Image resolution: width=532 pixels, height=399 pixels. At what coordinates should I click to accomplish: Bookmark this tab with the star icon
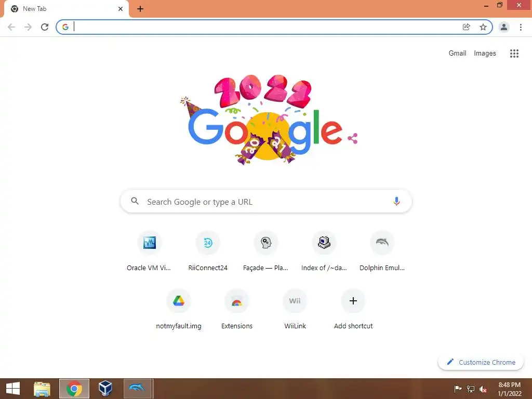[483, 27]
